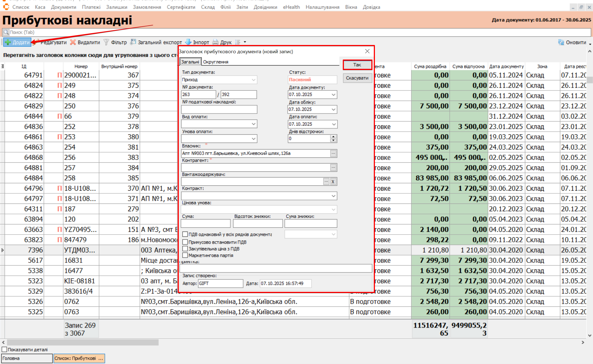Click the Скасувати button

(x=357, y=78)
